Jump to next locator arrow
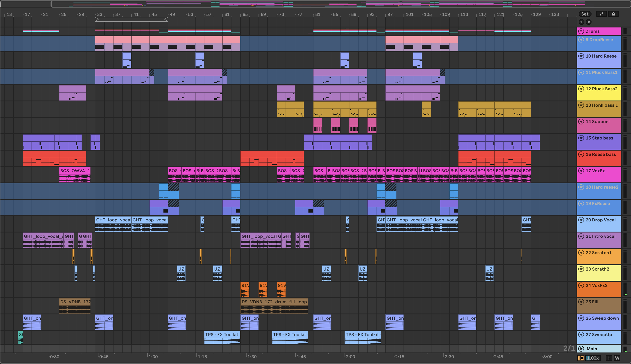This screenshot has height=364, width=631. 589,22
